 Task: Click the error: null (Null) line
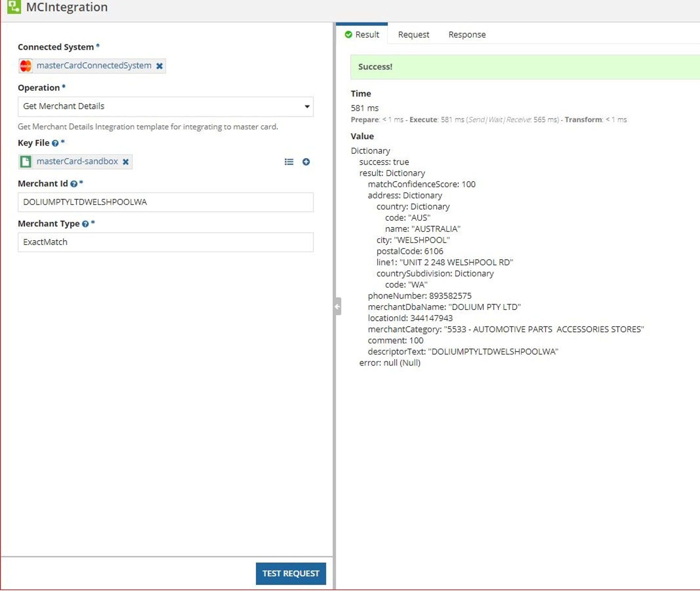tap(390, 363)
